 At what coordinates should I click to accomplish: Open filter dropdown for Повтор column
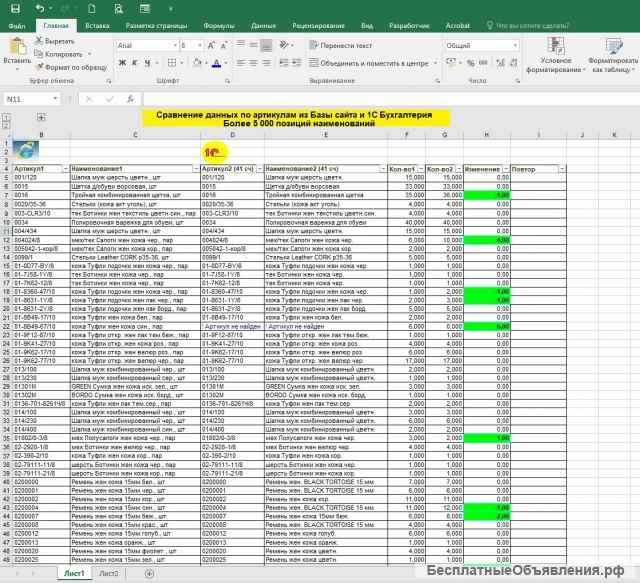(562, 169)
